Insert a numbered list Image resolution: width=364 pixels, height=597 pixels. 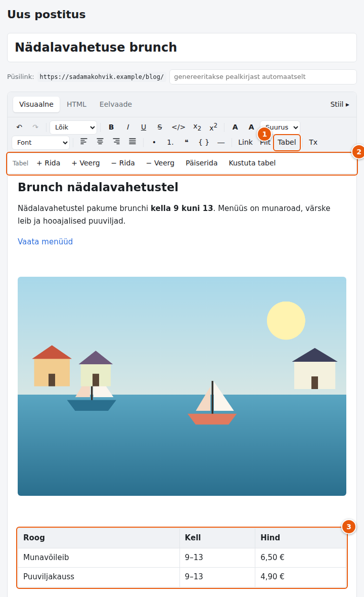(170, 142)
